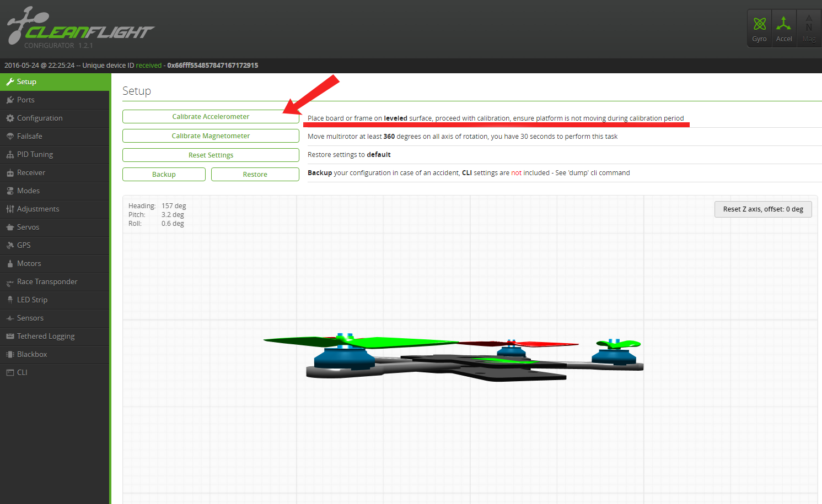Click the Modes icon in sidebar
The width and height of the screenshot is (822, 504).
(10, 191)
